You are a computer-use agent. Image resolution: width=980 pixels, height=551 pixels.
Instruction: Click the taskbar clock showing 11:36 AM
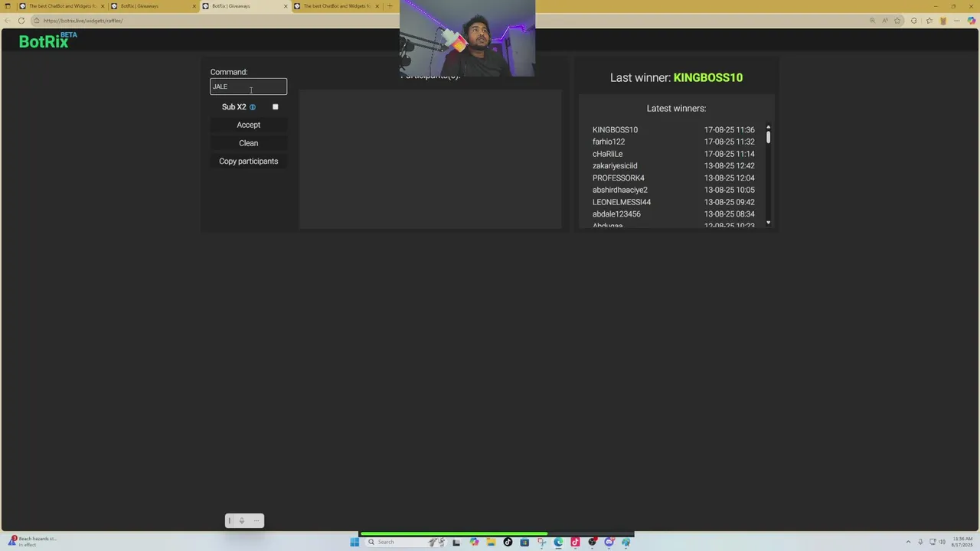tap(962, 542)
